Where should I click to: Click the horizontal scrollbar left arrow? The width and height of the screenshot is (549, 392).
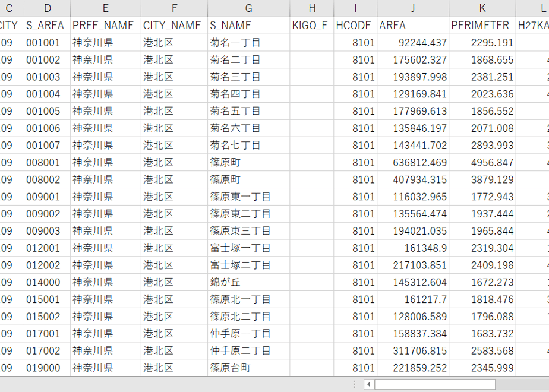(x=369, y=384)
